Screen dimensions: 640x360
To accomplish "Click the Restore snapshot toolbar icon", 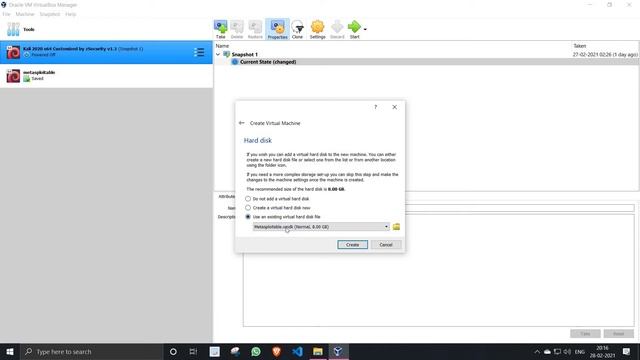I will tap(255, 29).
